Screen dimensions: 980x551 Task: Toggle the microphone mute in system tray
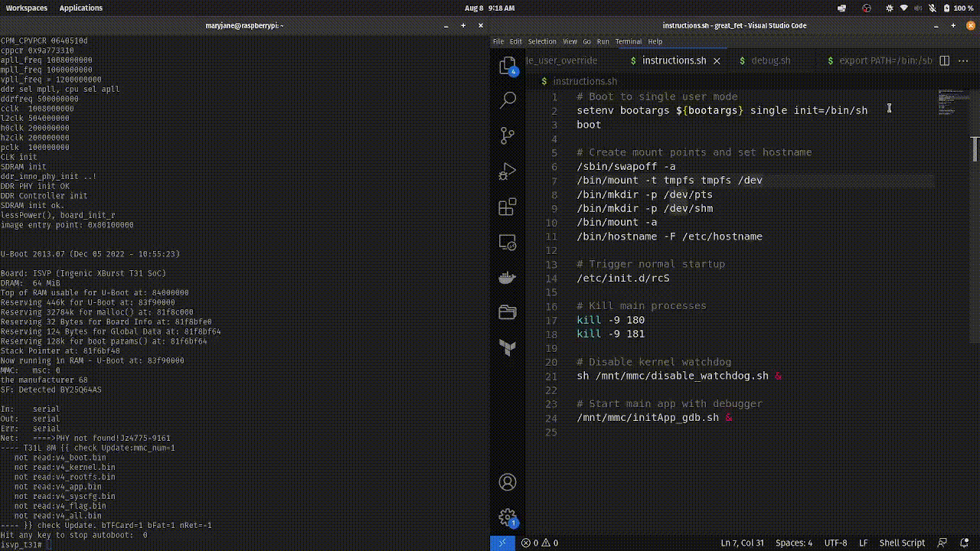[934, 8]
